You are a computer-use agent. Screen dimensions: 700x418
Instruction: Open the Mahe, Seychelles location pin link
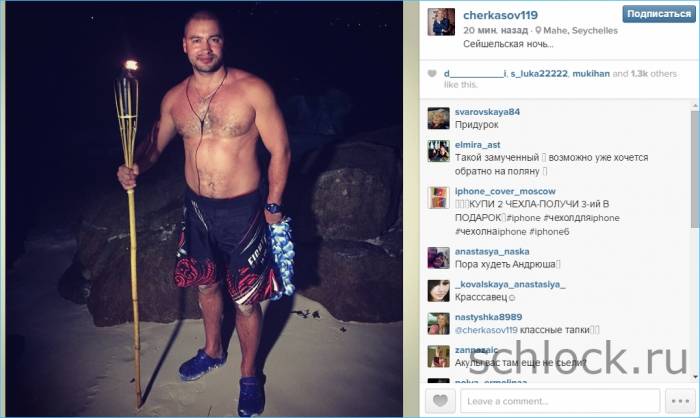(576, 30)
